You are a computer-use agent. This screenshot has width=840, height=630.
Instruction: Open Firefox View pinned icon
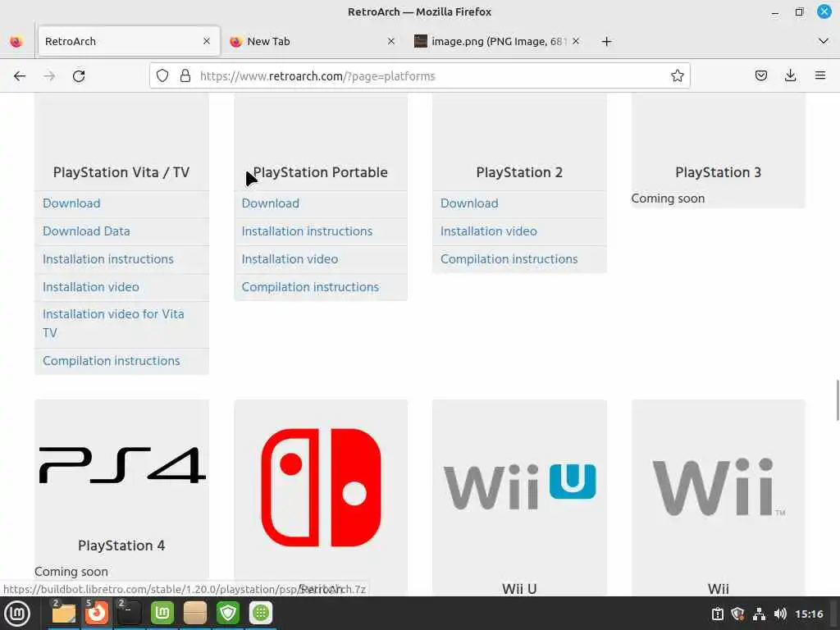pyautogui.click(x=16, y=41)
